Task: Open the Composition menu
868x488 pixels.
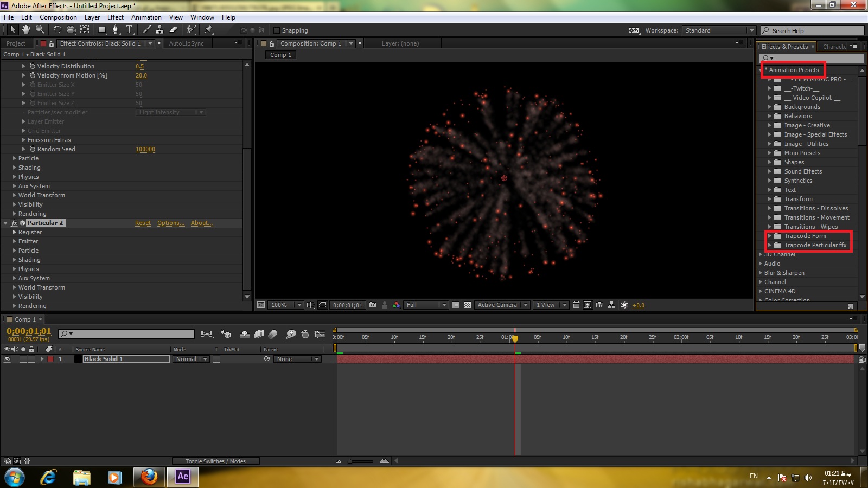Action: pos(58,17)
